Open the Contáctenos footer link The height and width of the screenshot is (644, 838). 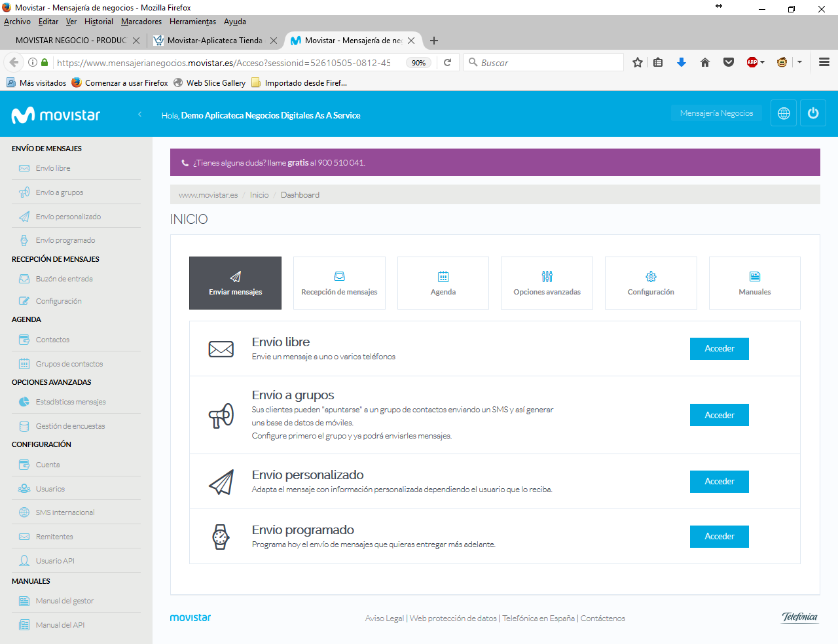click(x=602, y=618)
